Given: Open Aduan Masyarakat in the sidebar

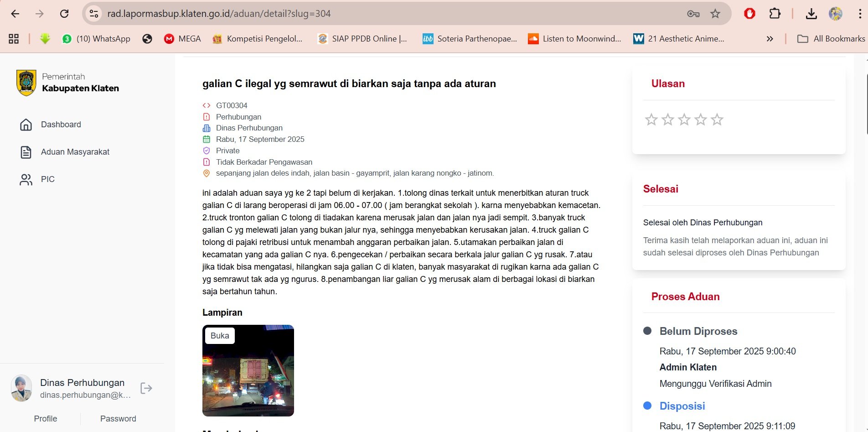Looking at the screenshot, I should pyautogui.click(x=65, y=152).
